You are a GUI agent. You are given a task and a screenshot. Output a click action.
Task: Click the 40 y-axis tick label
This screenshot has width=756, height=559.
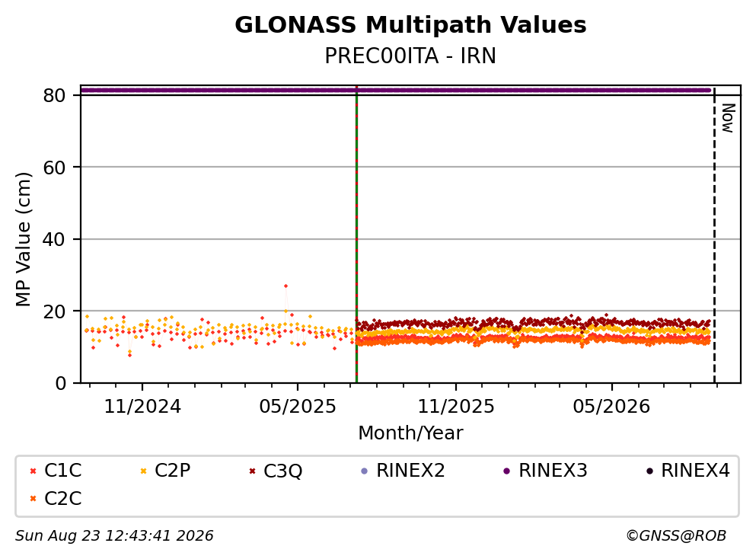point(54,239)
